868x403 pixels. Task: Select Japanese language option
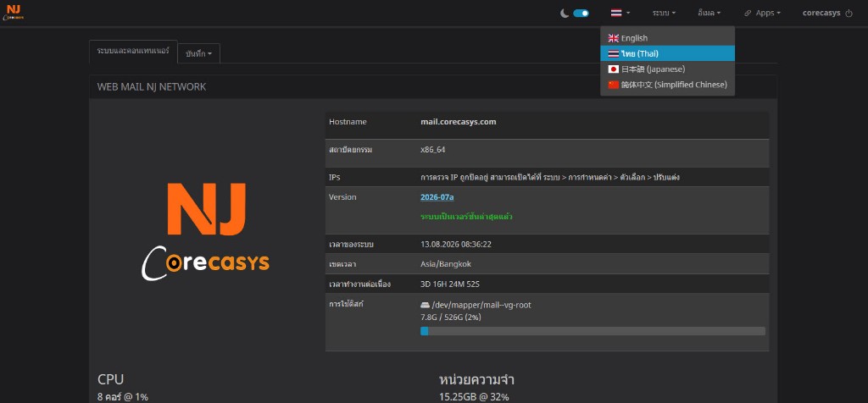[667, 69]
